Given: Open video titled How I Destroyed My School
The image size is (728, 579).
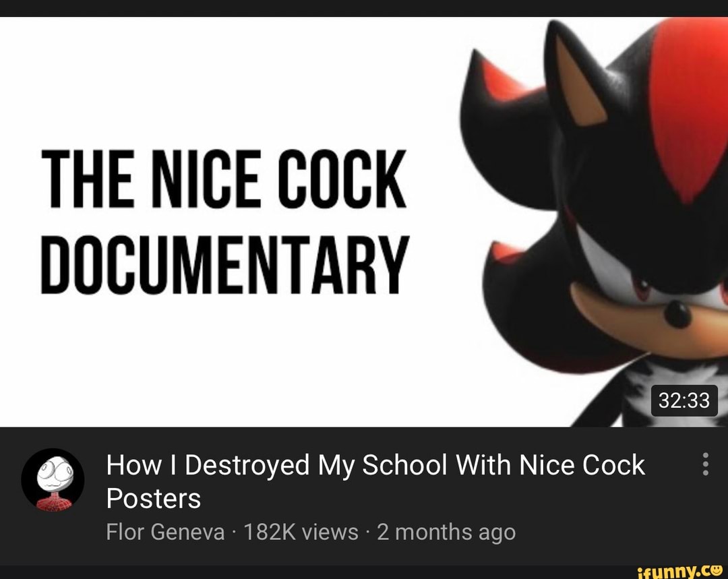Looking at the screenshot, I should (375, 481).
